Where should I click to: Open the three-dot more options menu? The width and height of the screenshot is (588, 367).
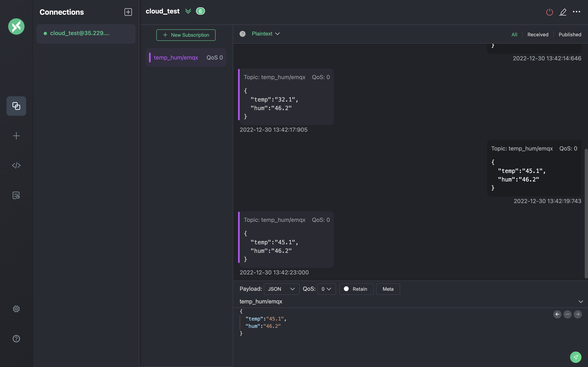pos(576,12)
